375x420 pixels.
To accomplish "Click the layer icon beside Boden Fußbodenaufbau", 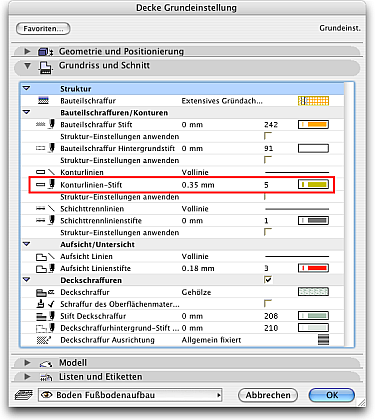I will [24, 395].
